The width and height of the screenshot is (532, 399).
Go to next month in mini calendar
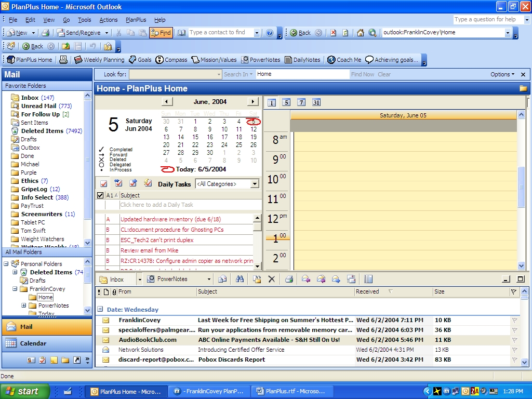(253, 101)
